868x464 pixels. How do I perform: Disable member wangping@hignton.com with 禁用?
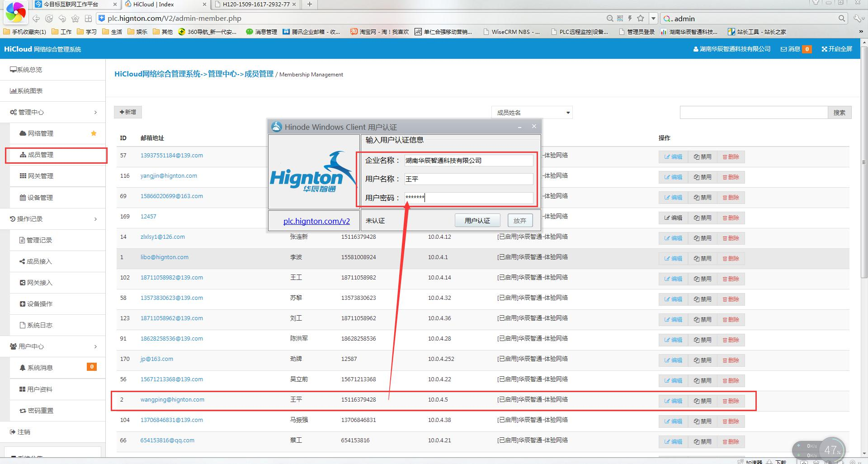click(x=702, y=401)
